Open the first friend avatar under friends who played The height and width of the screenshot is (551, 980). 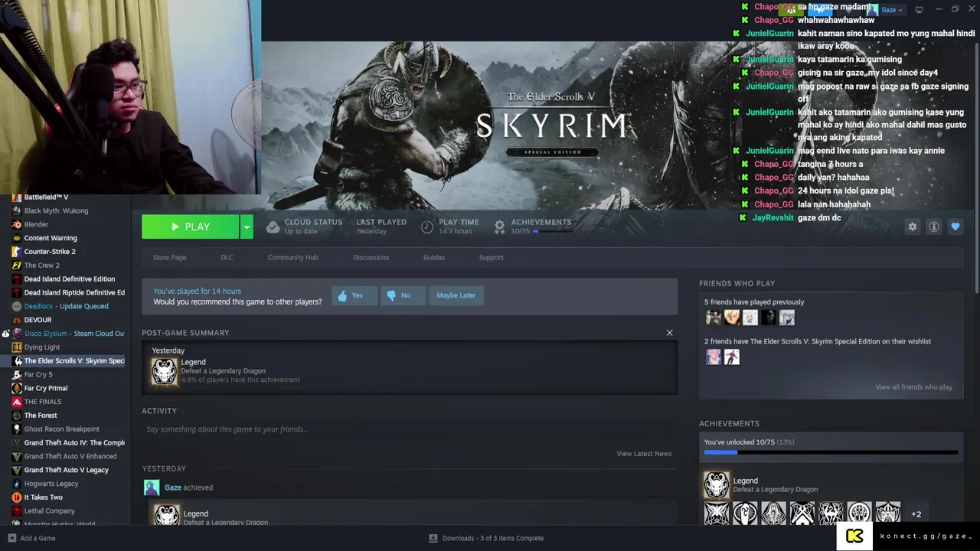[x=713, y=318]
